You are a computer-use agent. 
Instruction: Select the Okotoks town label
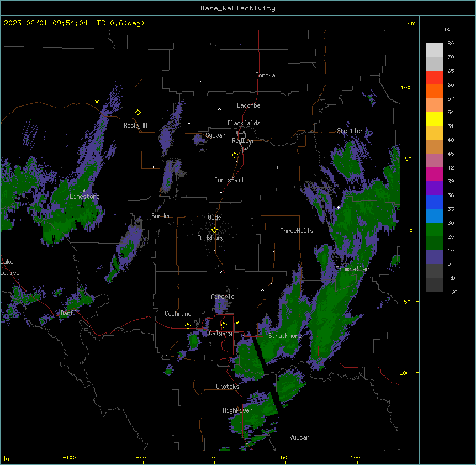tap(228, 387)
